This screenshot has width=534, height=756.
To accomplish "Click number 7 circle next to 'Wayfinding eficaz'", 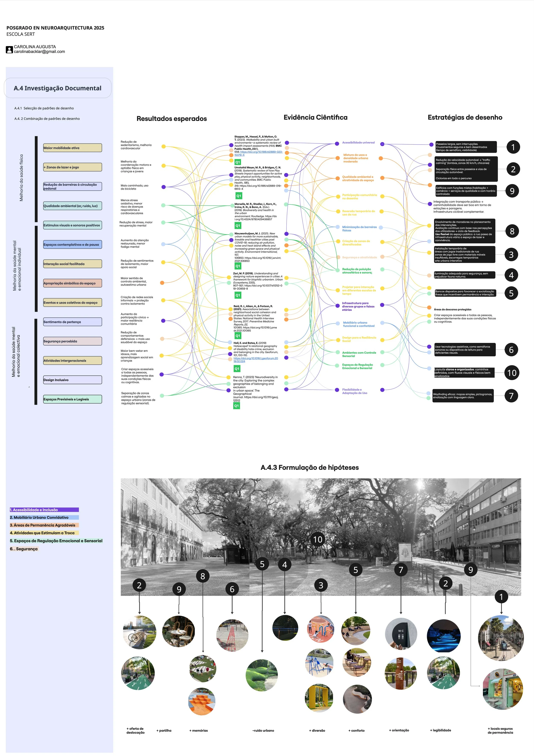I will click(x=511, y=396).
